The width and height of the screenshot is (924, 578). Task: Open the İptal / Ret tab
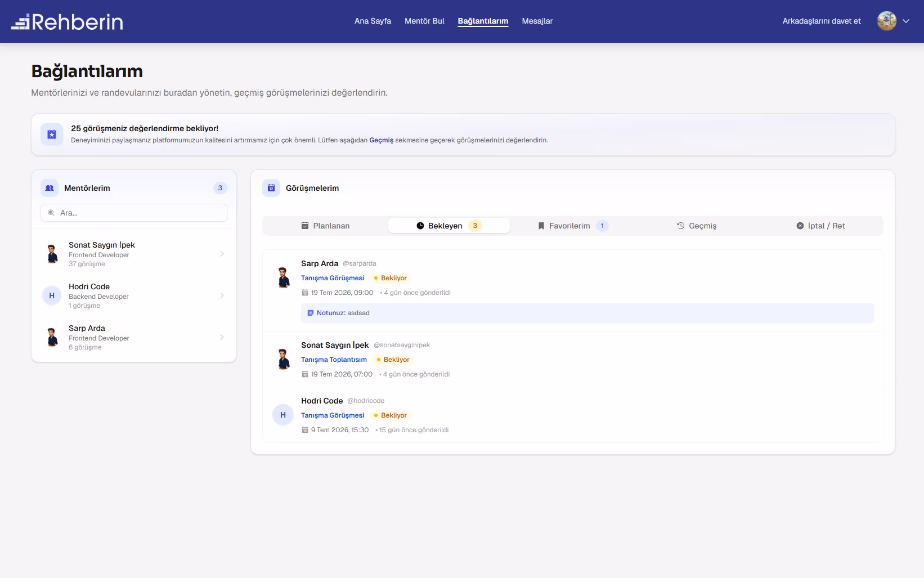pos(820,226)
